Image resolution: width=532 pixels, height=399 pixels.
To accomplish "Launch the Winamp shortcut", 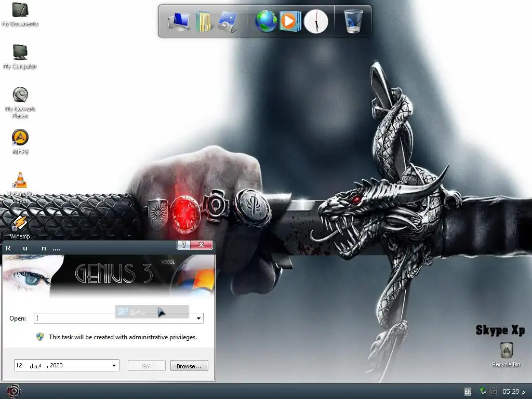I will pos(20,227).
